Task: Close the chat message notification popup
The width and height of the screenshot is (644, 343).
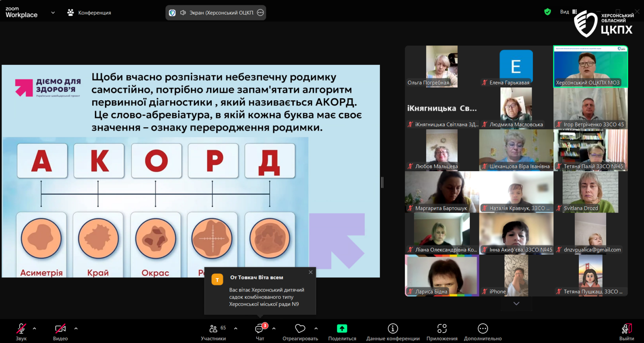Action: (x=311, y=272)
